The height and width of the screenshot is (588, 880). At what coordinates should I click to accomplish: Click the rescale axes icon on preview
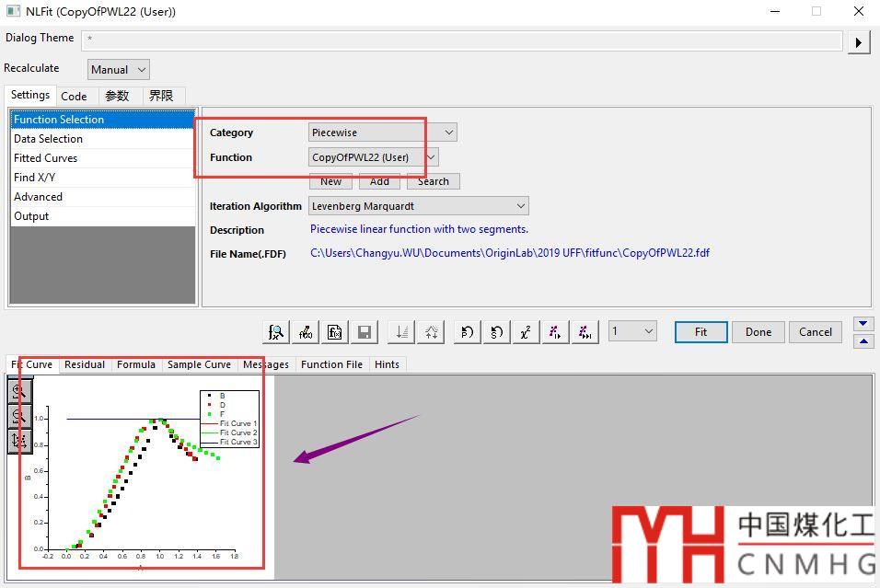point(19,441)
